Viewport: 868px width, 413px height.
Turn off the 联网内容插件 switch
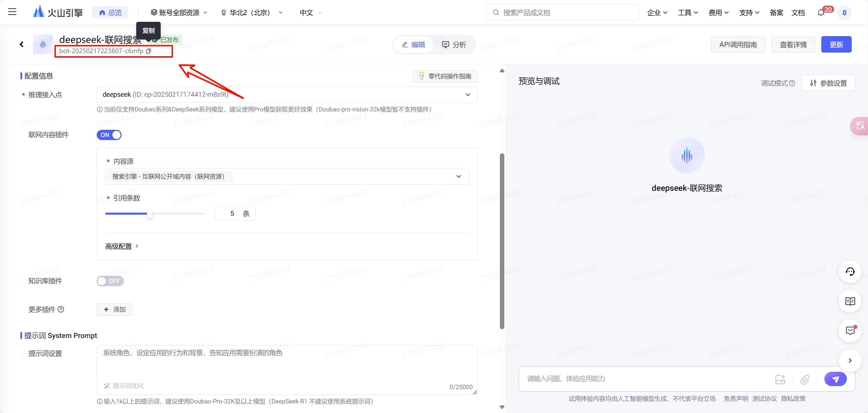point(109,135)
